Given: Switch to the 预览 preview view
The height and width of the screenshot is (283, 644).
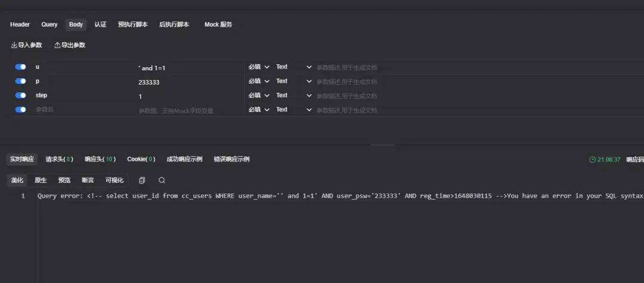Looking at the screenshot, I should coord(64,180).
